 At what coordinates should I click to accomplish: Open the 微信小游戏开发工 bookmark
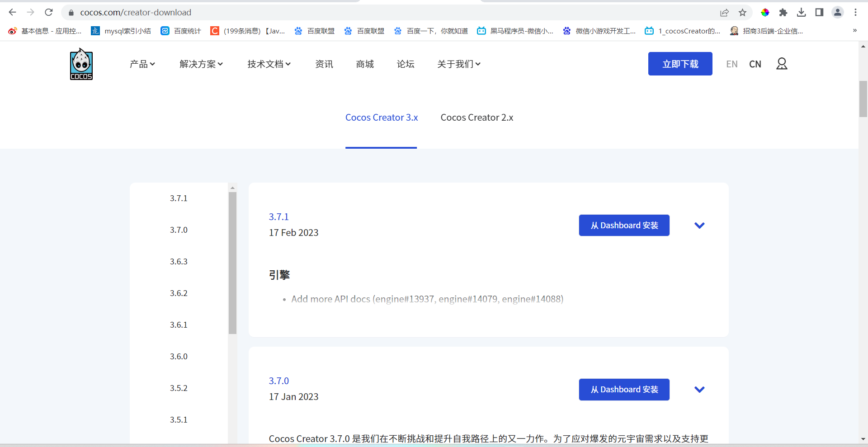point(599,31)
